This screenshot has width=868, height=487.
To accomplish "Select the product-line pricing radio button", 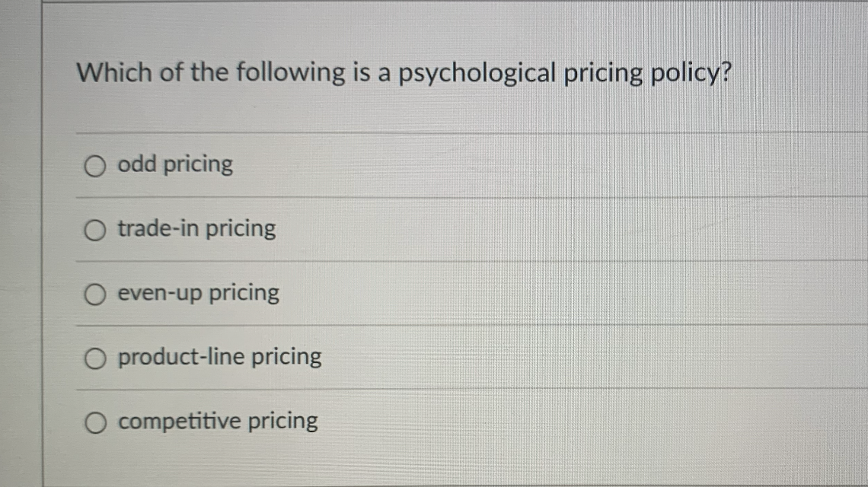I will [94, 358].
